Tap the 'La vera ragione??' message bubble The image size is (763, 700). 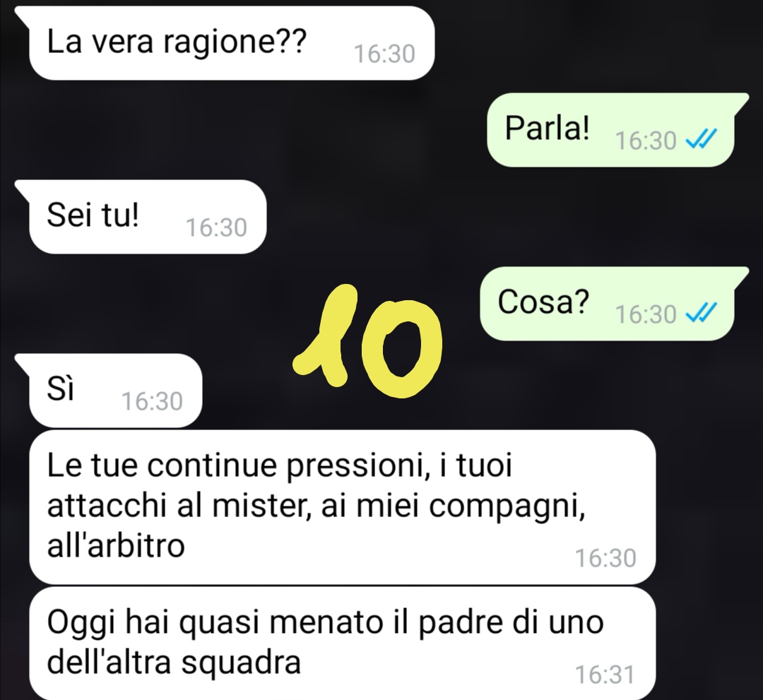[231, 43]
